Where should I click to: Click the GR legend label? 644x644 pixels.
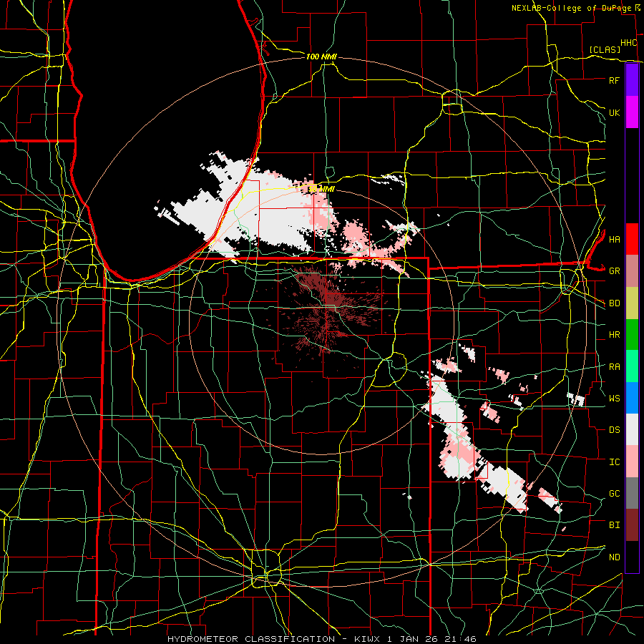614,271
